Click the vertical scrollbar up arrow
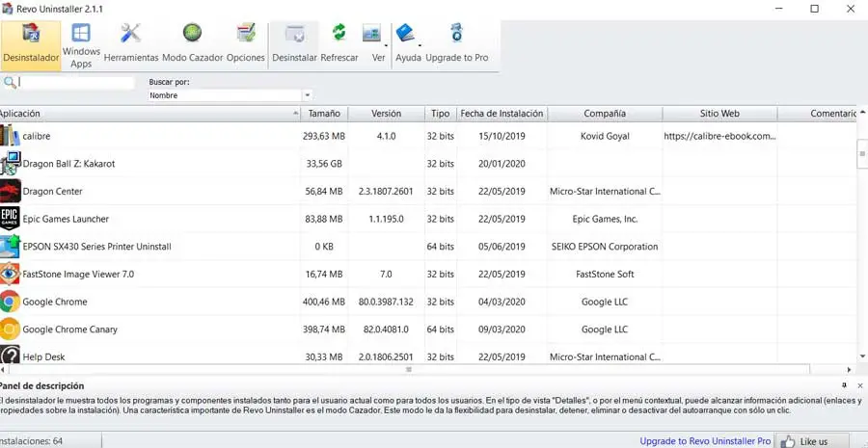The image size is (868, 448). coord(862,113)
